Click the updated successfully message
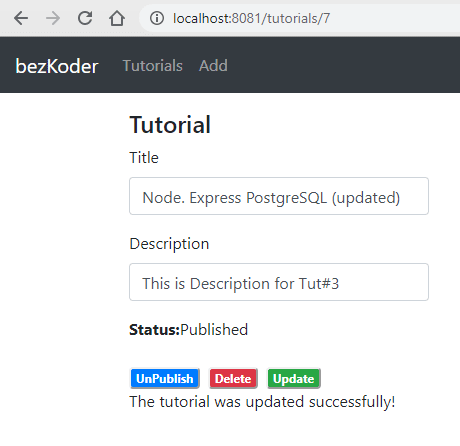The width and height of the screenshot is (460, 446). [x=262, y=402]
